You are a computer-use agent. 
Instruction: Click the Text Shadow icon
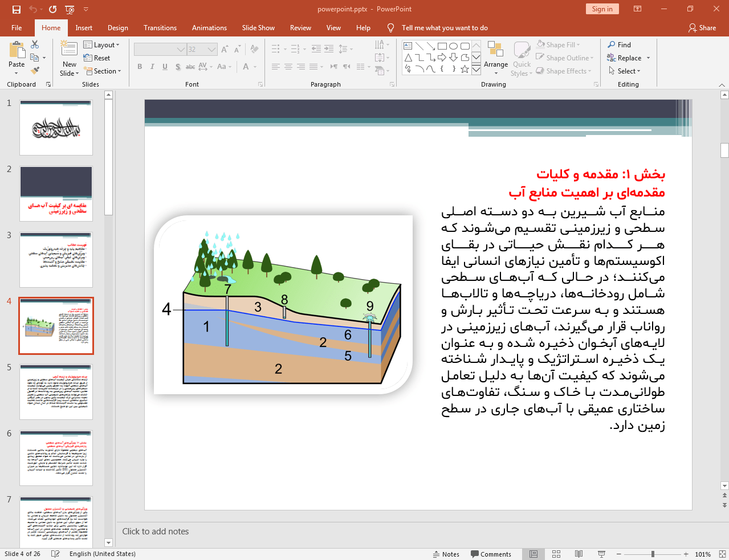pos(178,67)
